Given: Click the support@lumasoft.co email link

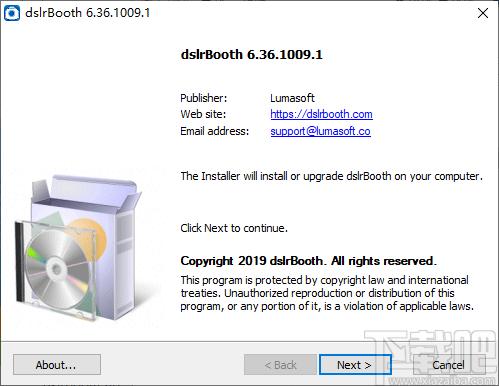Looking at the screenshot, I should pyautogui.click(x=320, y=131).
